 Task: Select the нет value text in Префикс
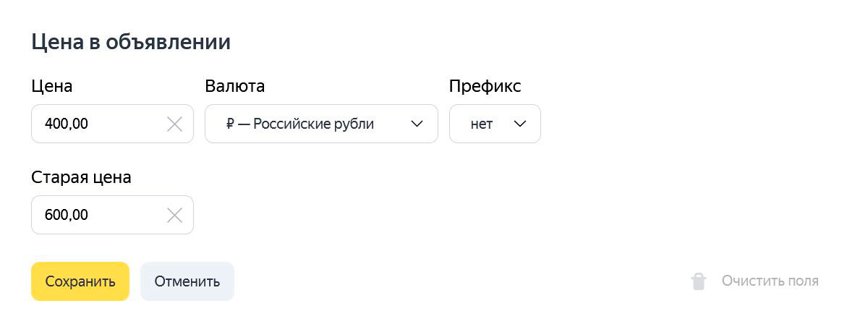pos(482,124)
